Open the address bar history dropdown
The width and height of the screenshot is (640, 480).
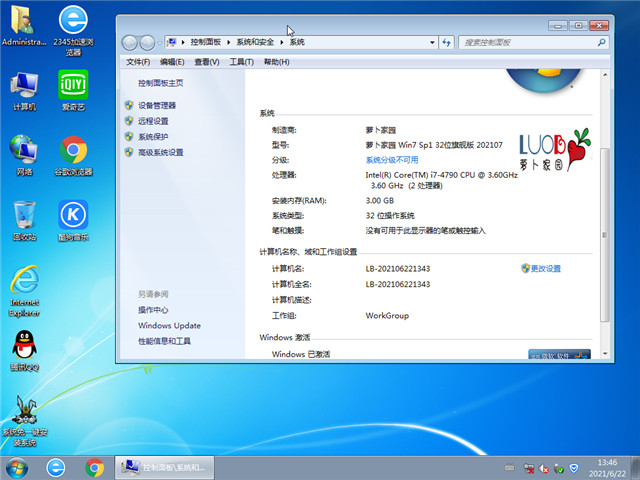pyautogui.click(x=432, y=42)
